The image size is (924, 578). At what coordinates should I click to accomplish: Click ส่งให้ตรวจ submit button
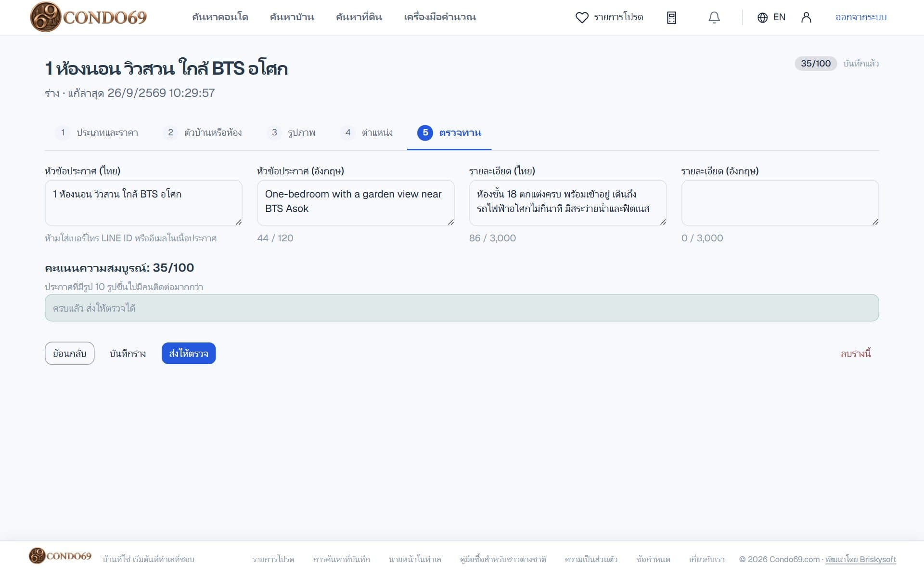[x=189, y=354]
